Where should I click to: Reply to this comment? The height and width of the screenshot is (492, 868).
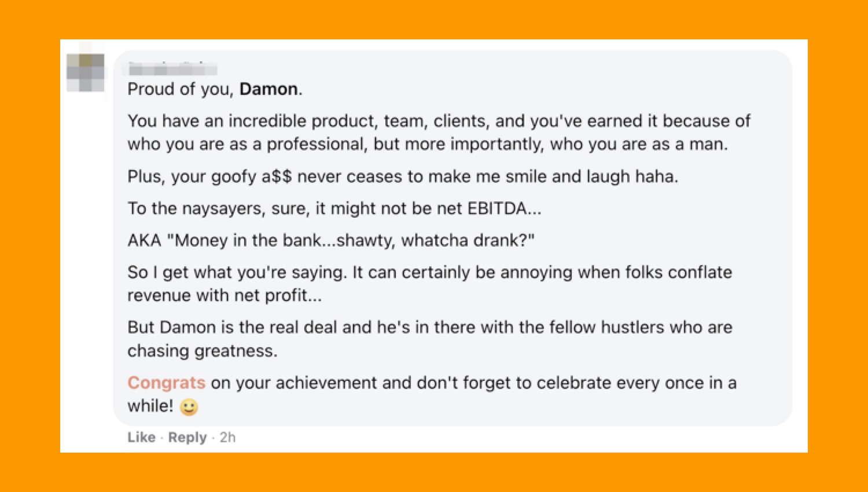coord(187,437)
